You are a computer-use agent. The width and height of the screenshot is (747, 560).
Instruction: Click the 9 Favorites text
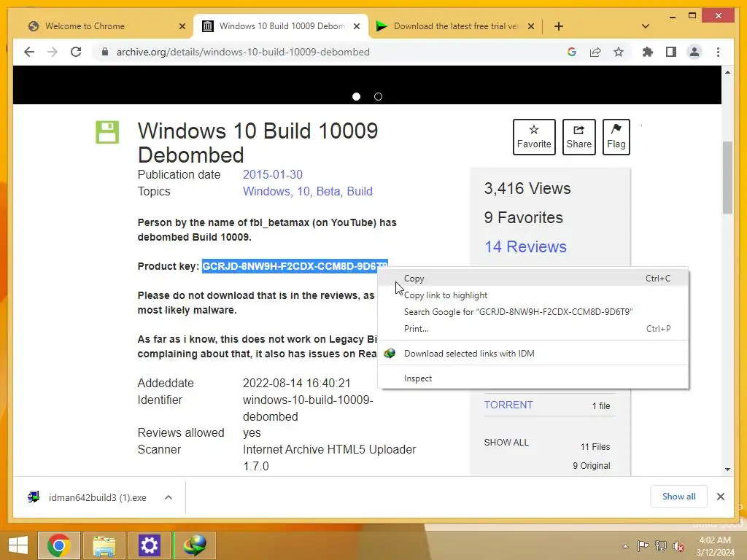point(524,217)
